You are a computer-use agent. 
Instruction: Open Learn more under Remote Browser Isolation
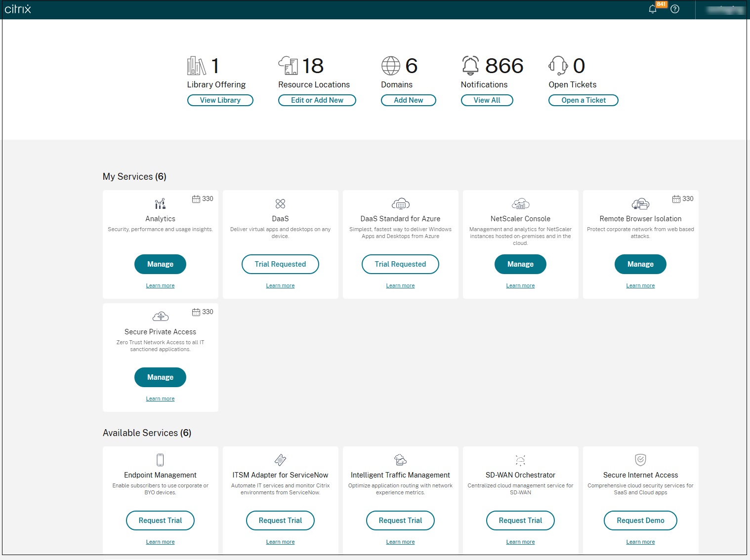(640, 285)
